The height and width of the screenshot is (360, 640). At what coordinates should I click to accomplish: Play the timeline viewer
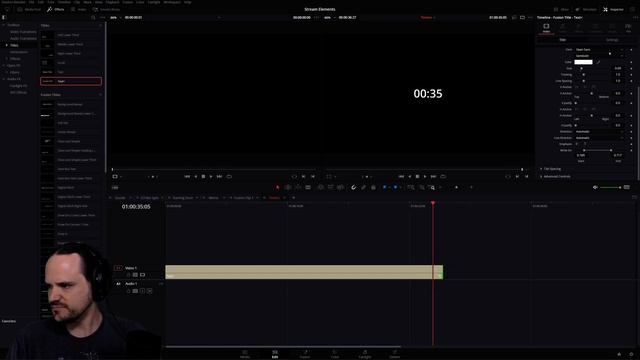(425, 176)
